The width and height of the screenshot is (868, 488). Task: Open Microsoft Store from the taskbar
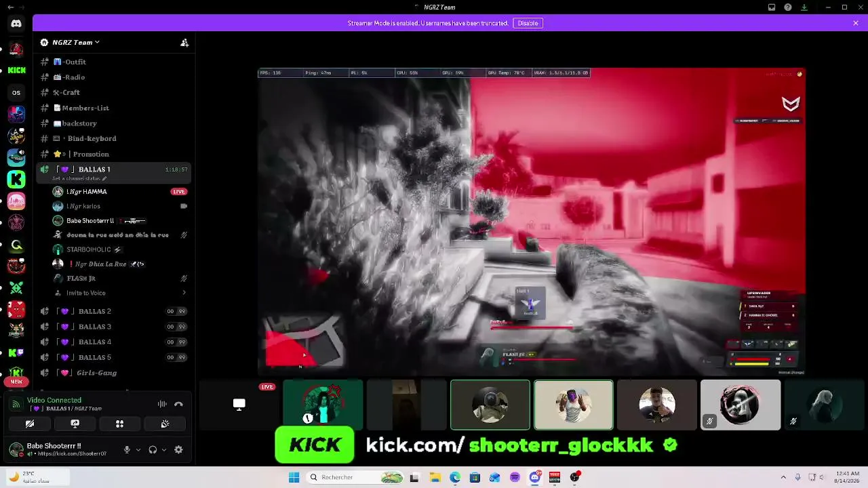tap(475, 477)
